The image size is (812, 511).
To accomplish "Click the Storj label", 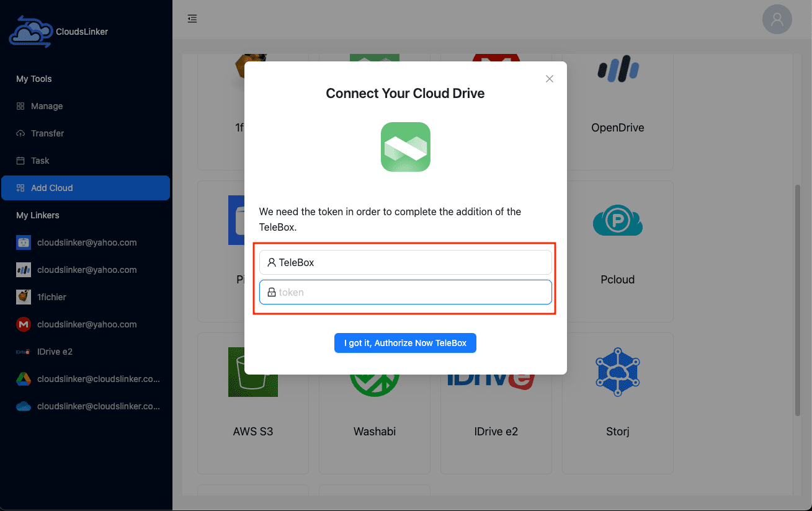I will 618,432.
